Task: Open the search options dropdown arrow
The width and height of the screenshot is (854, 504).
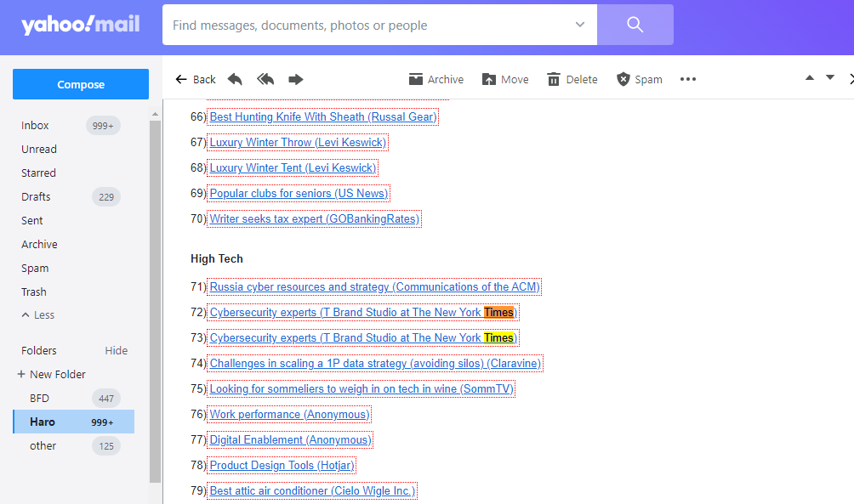Action: [580, 25]
